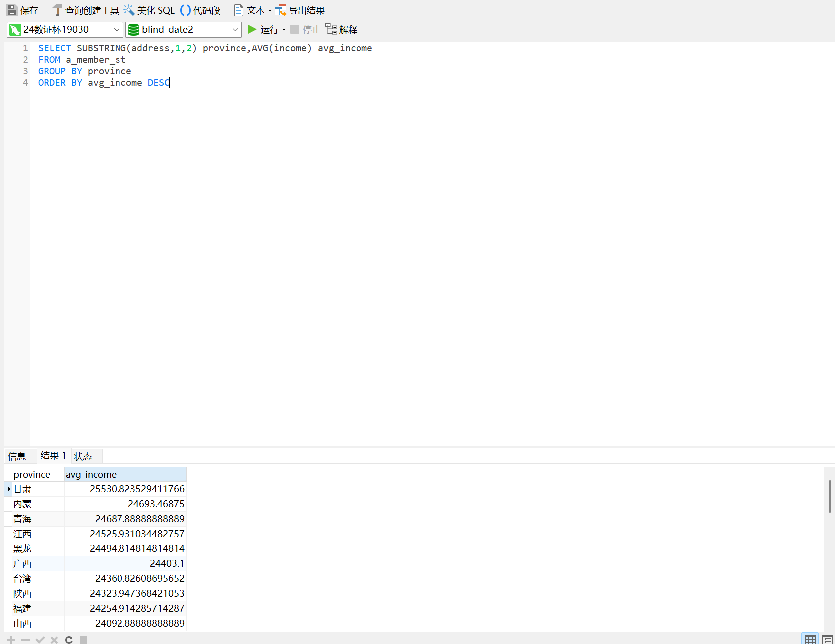Click the SELECT keyword in line 1
The image size is (835, 644).
(x=54, y=48)
